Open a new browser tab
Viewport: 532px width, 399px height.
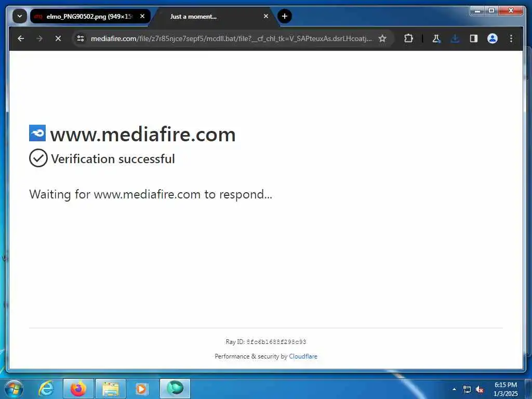(285, 16)
